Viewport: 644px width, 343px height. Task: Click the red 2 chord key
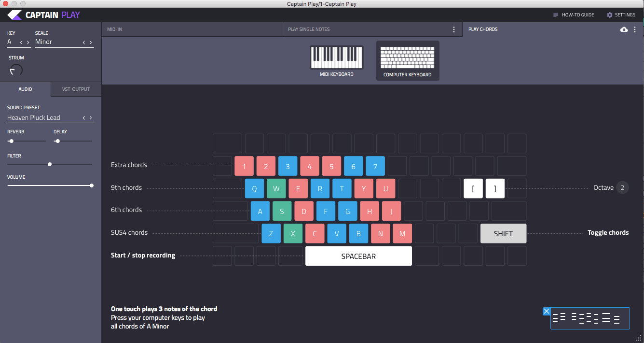pyautogui.click(x=266, y=166)
